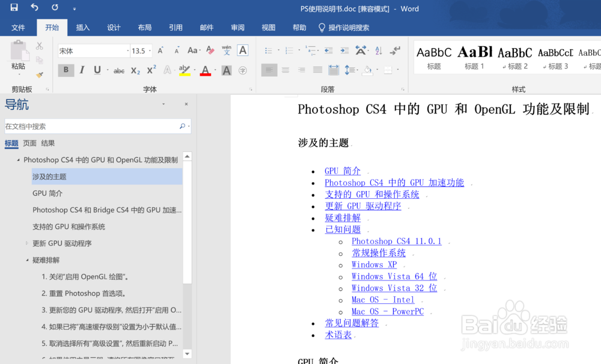601x364 pixels.
Task: Apply superscript formatting
Action: pos(151,70)
